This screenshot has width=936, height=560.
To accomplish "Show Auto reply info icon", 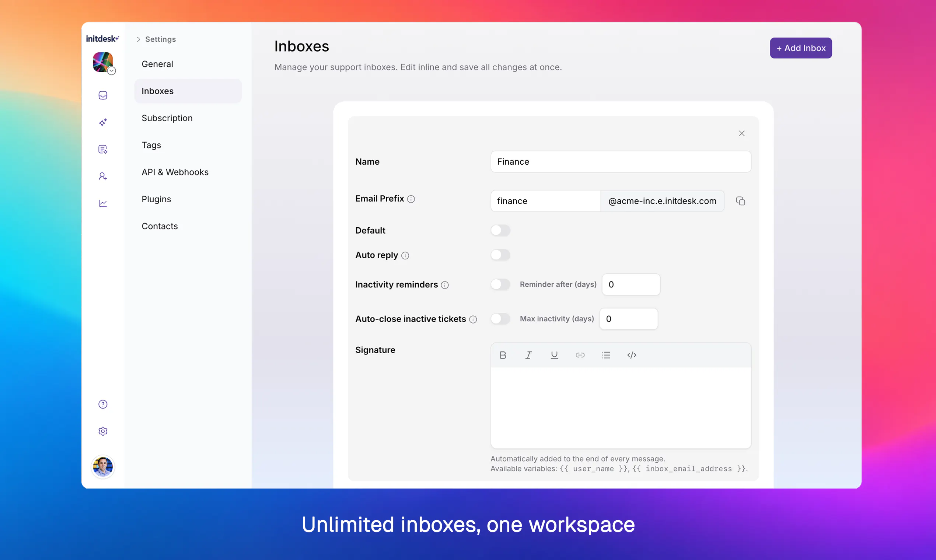I will click(x=405, y=255).
